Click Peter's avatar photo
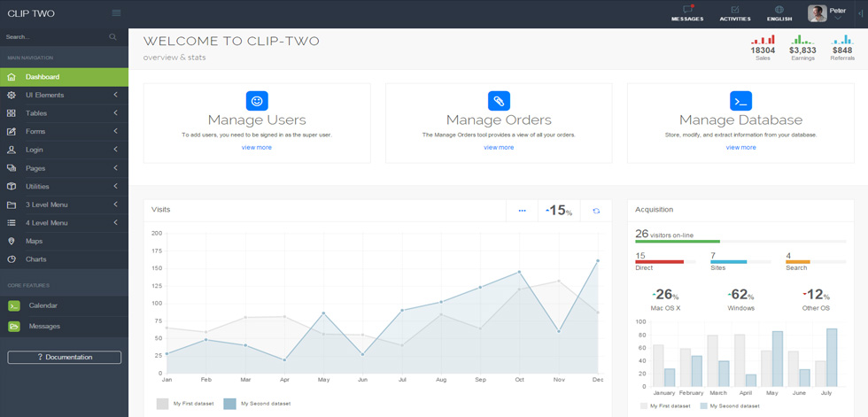868x417 pixels. pos(817,14)
